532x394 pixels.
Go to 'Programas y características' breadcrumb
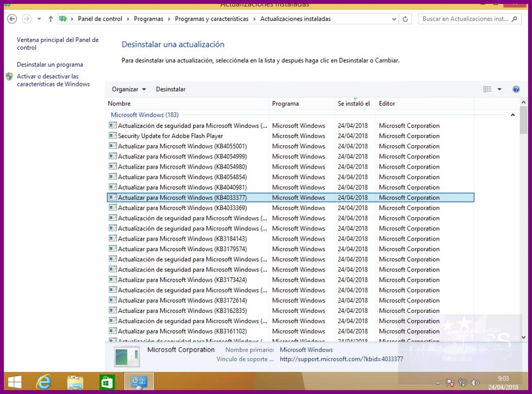pos(212,19)
